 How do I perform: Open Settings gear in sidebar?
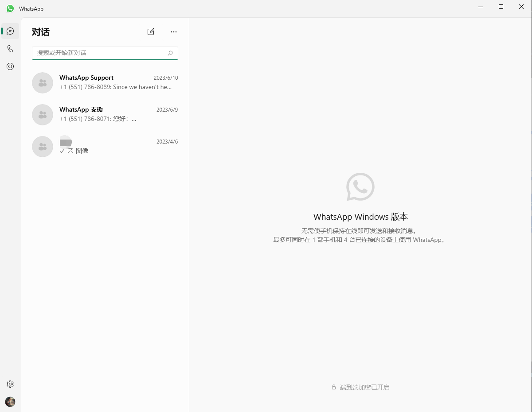(10, 384)
